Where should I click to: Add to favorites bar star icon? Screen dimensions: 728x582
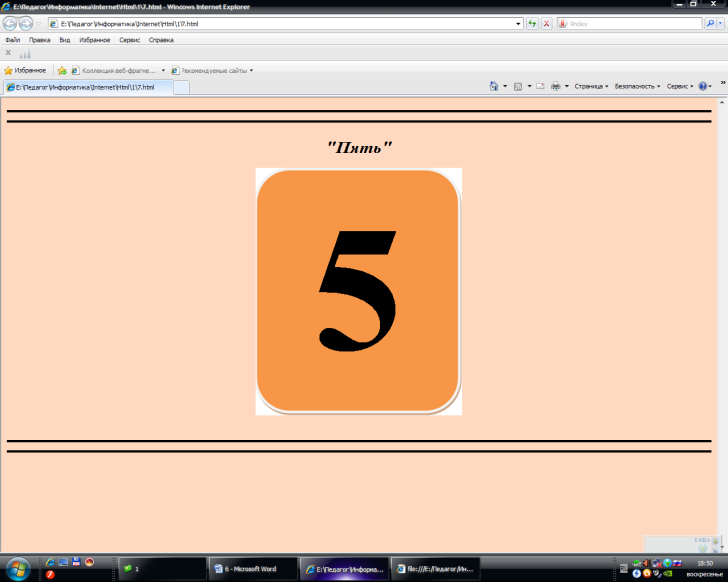coord(61,70)
